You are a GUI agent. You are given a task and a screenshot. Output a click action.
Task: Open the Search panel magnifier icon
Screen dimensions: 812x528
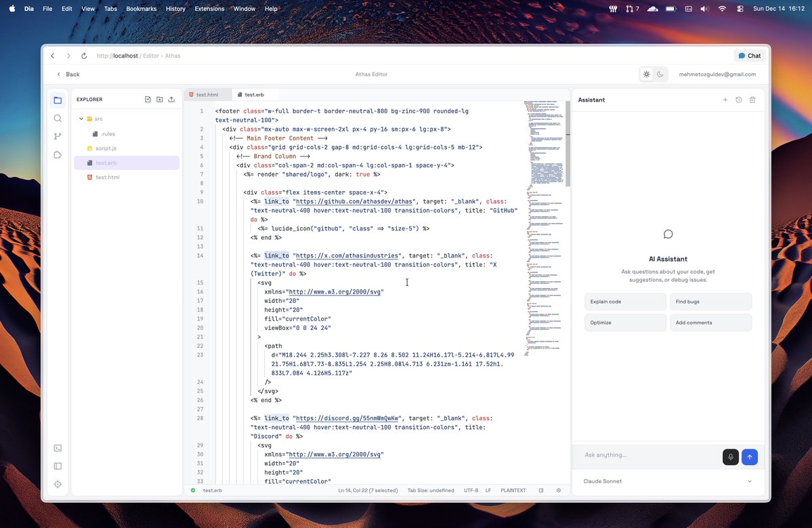tap(58, 118)
